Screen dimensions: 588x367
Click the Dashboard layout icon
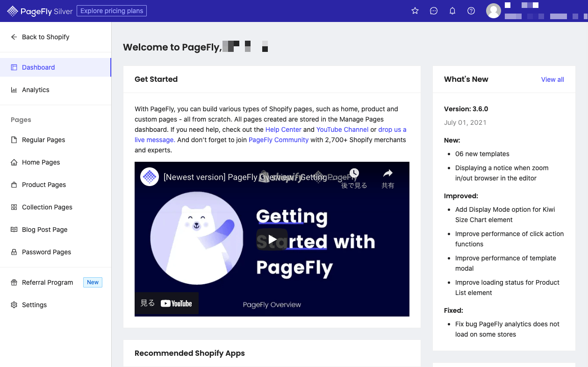(14, 67)
